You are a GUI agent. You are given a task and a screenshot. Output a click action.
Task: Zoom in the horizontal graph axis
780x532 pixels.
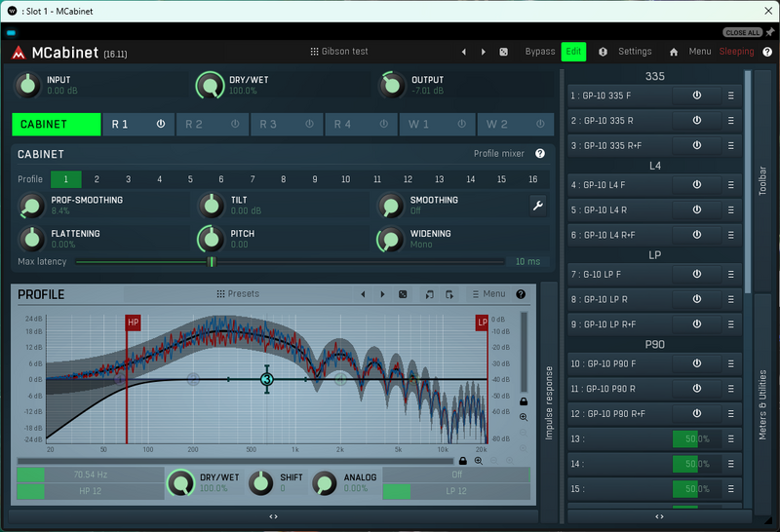479,461
